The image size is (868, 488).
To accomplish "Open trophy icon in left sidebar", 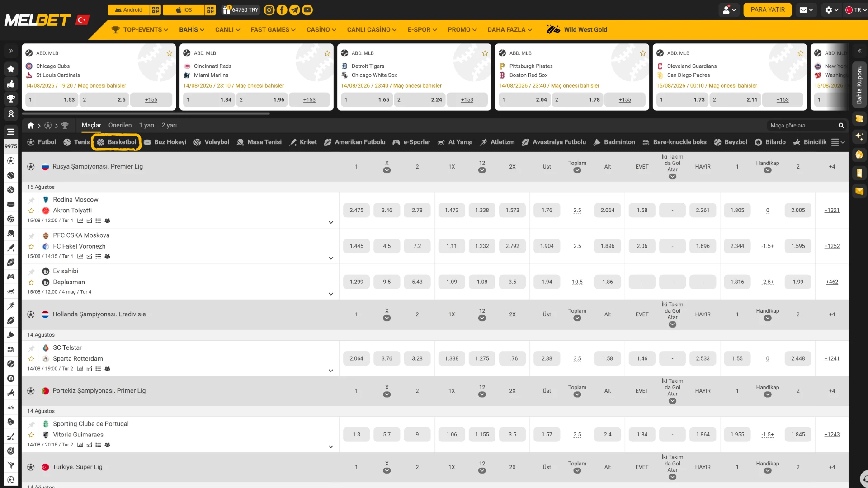I will click(11, 99).
